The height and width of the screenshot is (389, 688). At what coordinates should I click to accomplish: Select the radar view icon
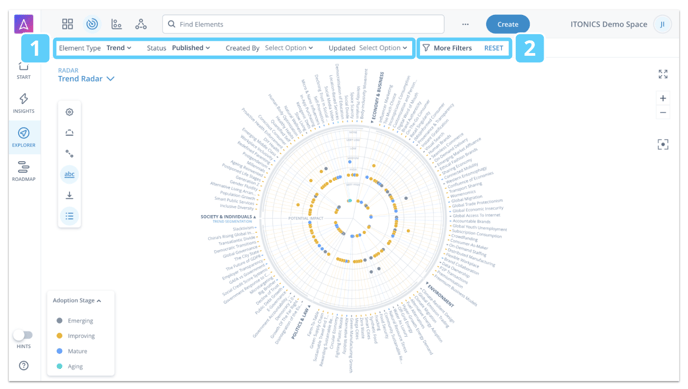pyautogui.click(x=92, y=24)
